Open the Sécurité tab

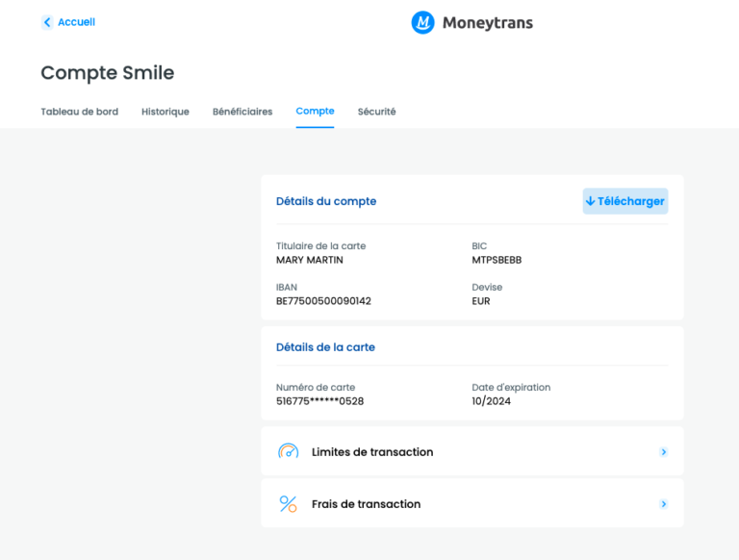[x=376, y=112]
